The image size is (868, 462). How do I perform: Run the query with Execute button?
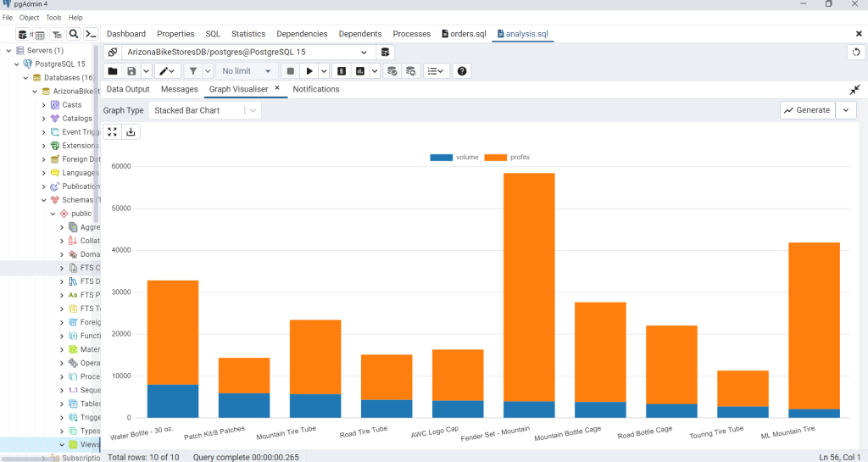(310, 71)
